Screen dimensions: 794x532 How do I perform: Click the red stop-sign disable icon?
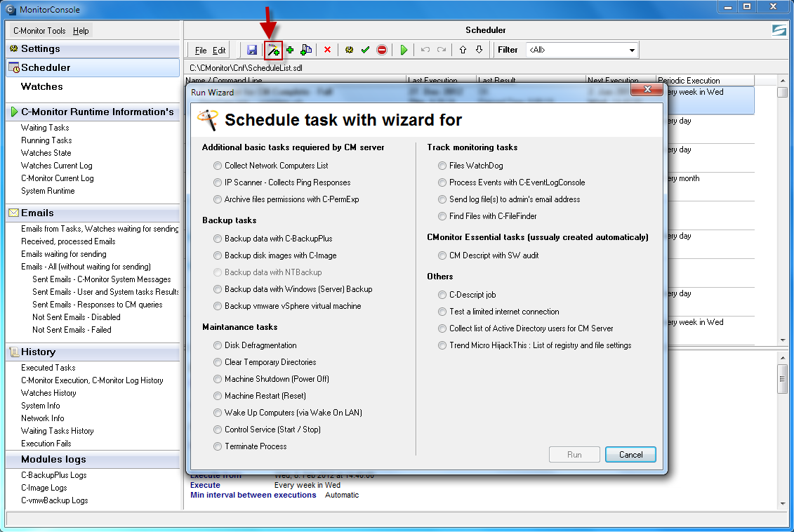pyautogui.click(x=382, y=50)
